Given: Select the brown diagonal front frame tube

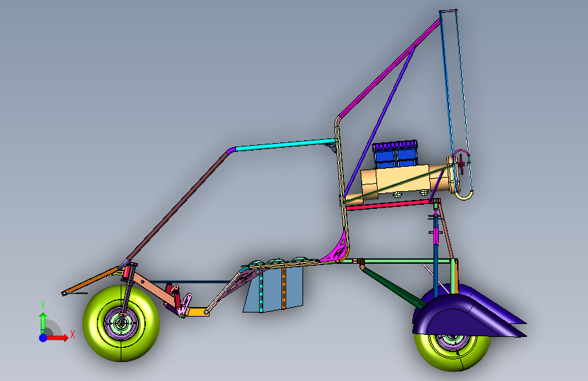Looking at the screenshot, I should click(179, 204).
